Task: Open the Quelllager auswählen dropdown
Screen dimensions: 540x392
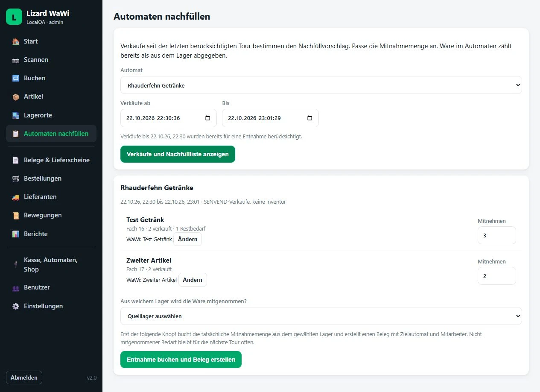Action: [321, 316]
